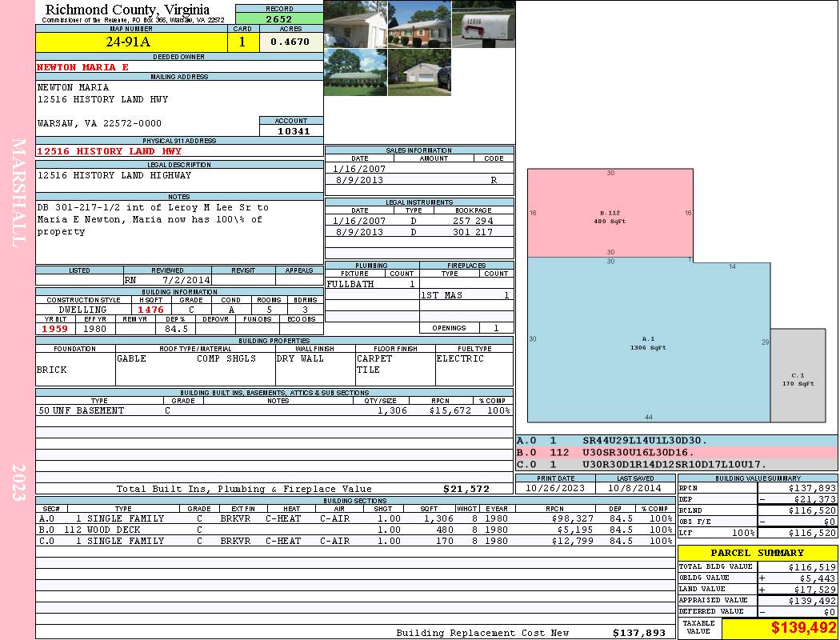Click print date 10/26/2023
Image resolution: width=840 pixels, height=640 pixels.
tap(555, 489)
